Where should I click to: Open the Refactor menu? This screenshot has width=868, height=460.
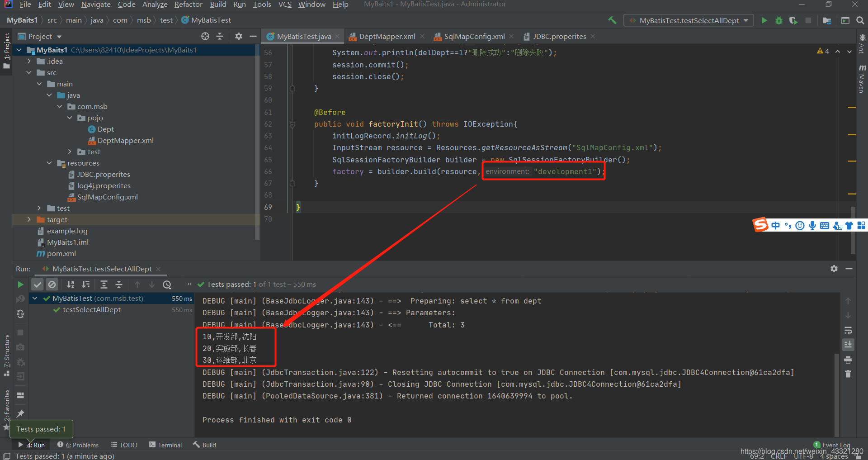(188, 5)
